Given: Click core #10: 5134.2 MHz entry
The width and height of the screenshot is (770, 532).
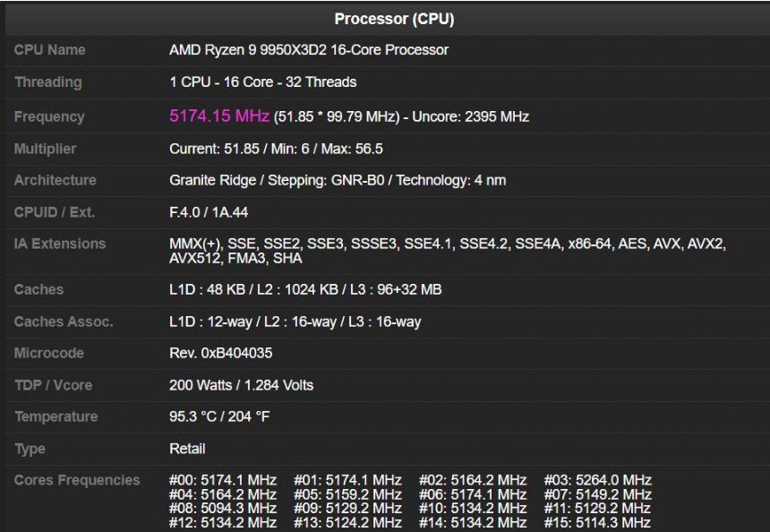Looking at the screenshot, I should tap(473, 508).
